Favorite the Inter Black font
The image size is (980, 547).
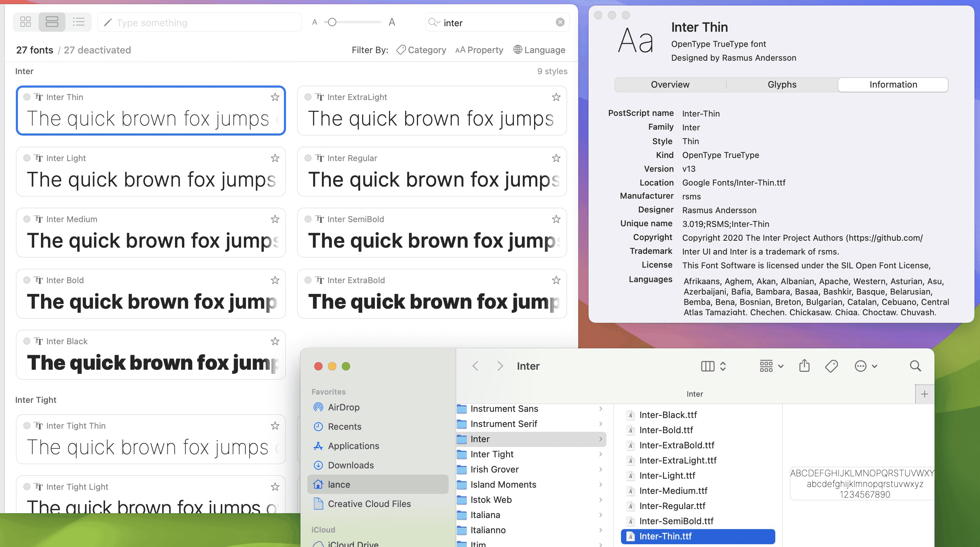(275, 341)
